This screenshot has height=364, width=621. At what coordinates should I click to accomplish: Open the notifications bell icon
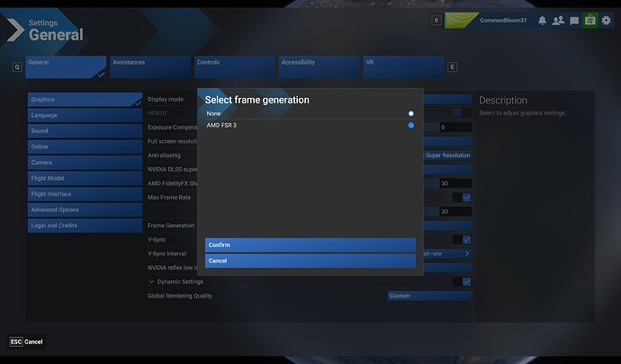[x=543, y=20]
